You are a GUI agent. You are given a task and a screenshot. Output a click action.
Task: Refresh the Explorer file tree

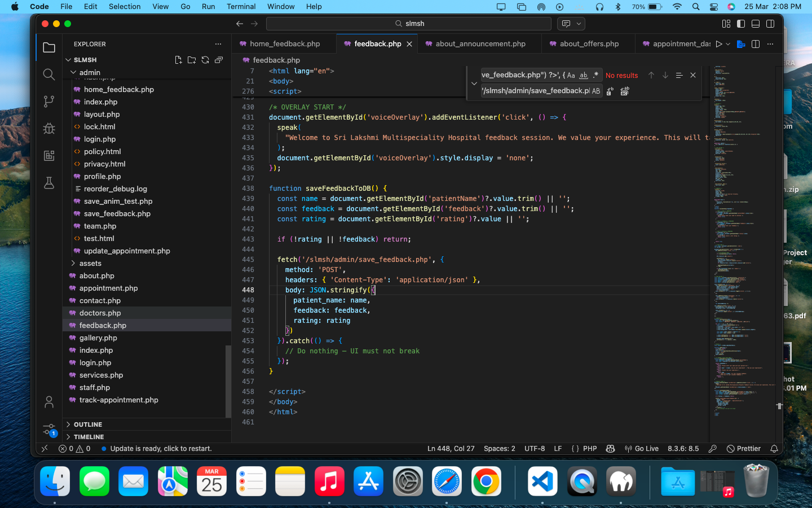(205, 60)
